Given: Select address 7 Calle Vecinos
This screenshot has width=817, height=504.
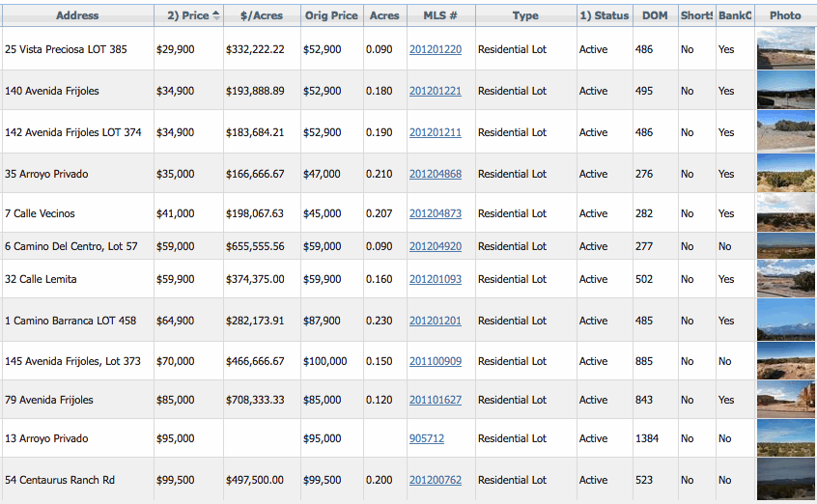Looking at the screenshot, I should pos(40,213).
